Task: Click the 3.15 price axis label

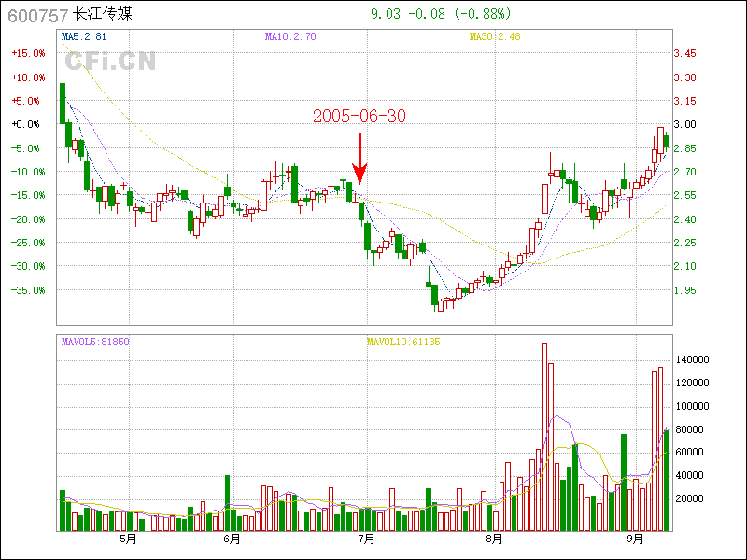Action: coord(685,101)
